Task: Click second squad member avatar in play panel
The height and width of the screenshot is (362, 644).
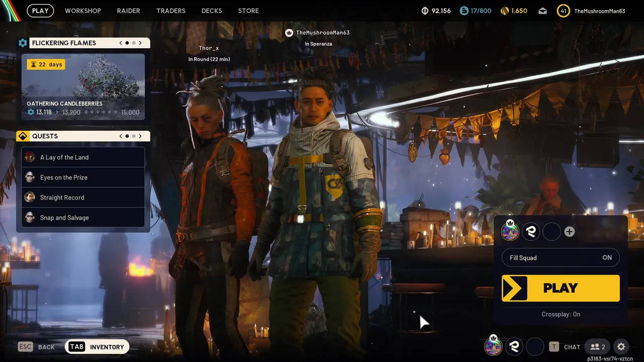Action: [x=531, y=231]
